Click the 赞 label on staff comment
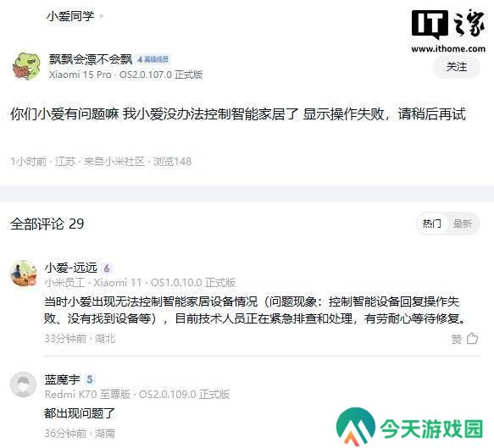 [457, 339]
